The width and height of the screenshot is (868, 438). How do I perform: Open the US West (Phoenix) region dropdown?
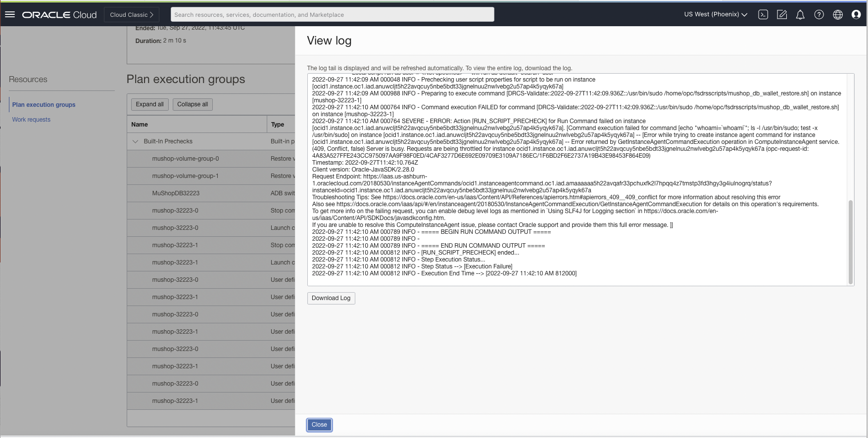(x=715, y=15)
